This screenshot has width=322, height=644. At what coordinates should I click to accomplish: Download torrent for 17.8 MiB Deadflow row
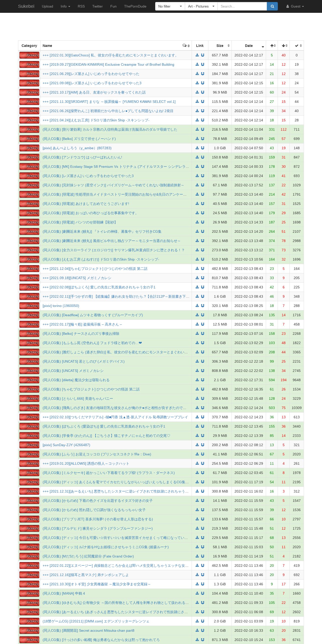(x=197, y=315)
